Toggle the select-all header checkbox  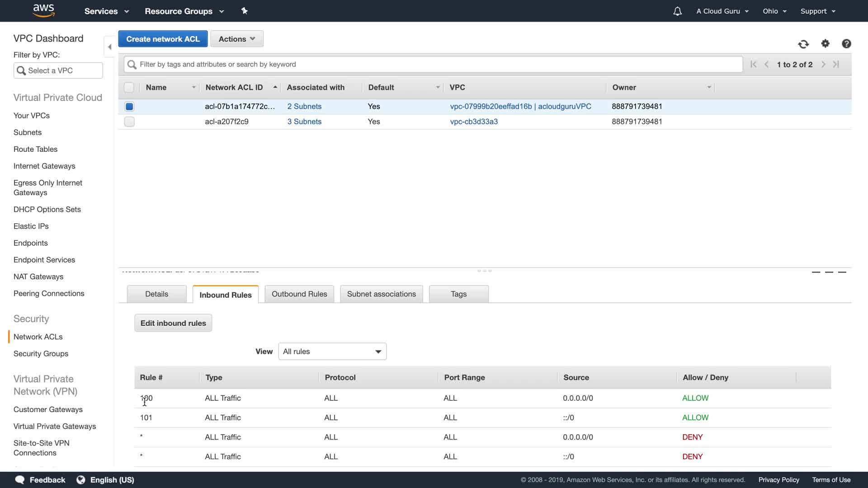tap(129, 88)
